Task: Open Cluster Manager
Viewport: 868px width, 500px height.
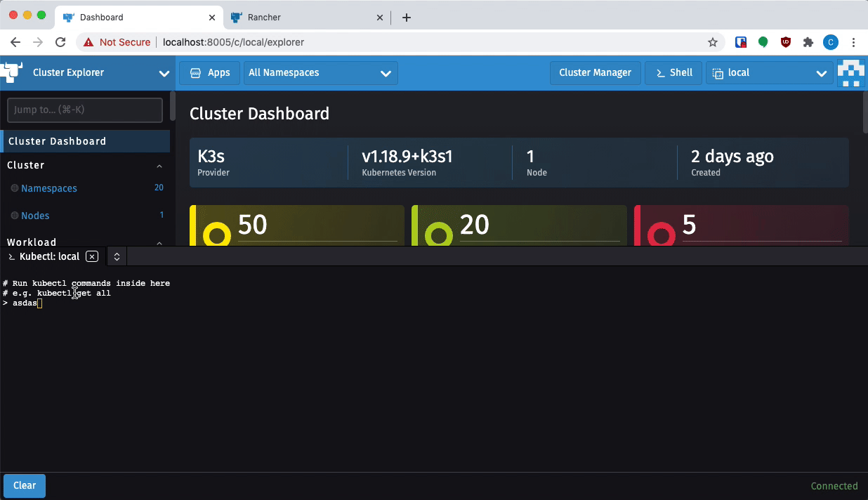Action: (595, 72)
